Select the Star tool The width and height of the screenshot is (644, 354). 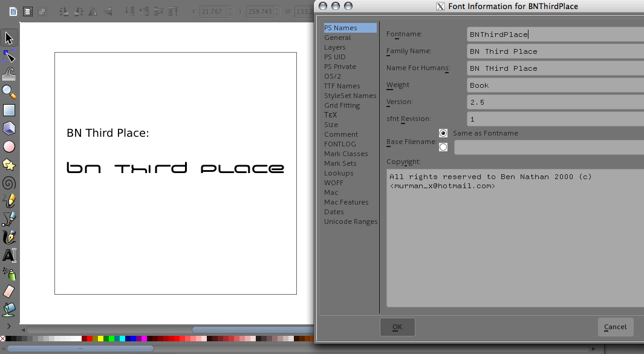point(8,165)
